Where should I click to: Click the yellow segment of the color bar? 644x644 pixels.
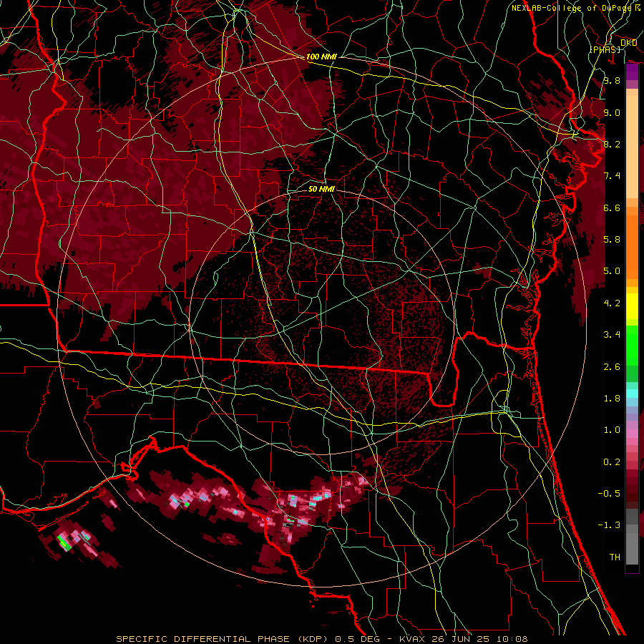point(632,306)
